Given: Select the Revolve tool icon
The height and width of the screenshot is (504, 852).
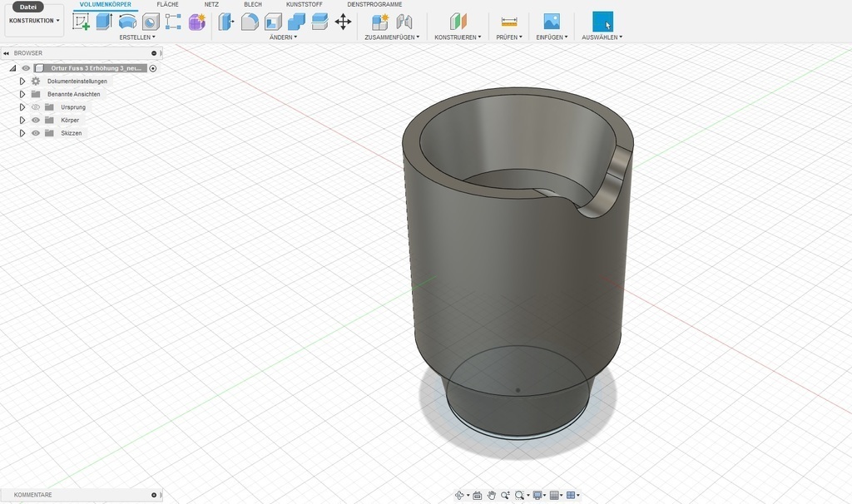Looking at the screenshot, I should pyautogui.click(x=127, y=22).
